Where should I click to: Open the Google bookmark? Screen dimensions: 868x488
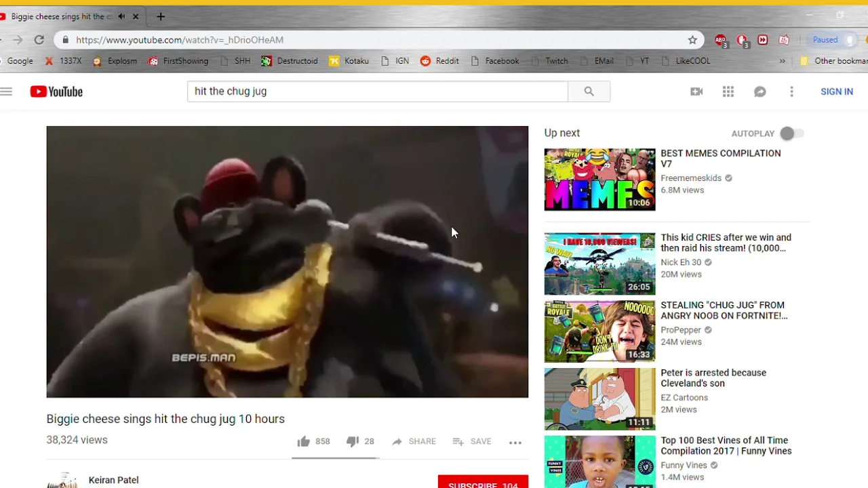16,61
